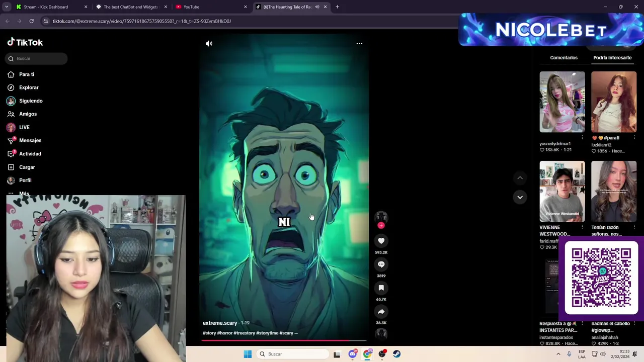Open Explorar in the sidebar

[29, 87]
